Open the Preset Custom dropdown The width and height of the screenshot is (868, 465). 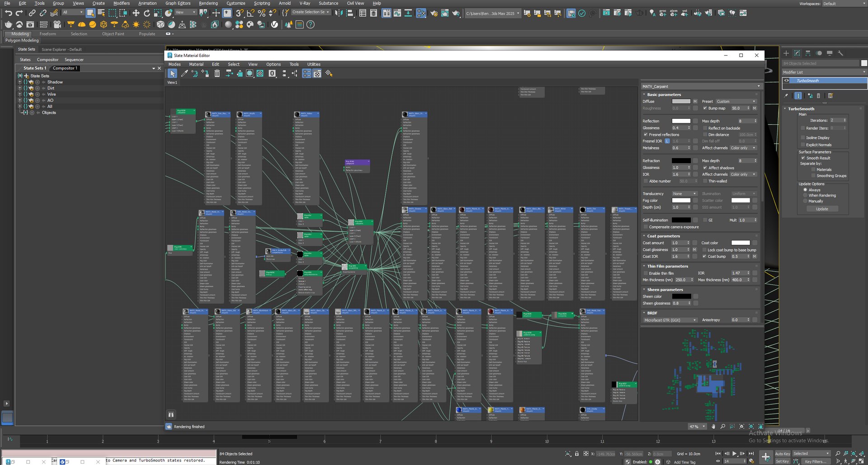point(736,101)
